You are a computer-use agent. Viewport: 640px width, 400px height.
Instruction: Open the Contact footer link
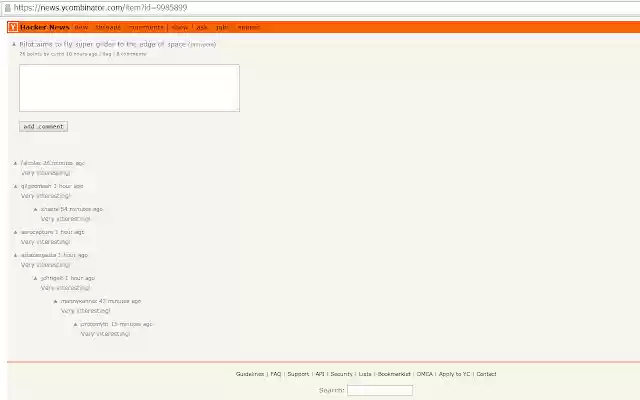click(487, 374)
